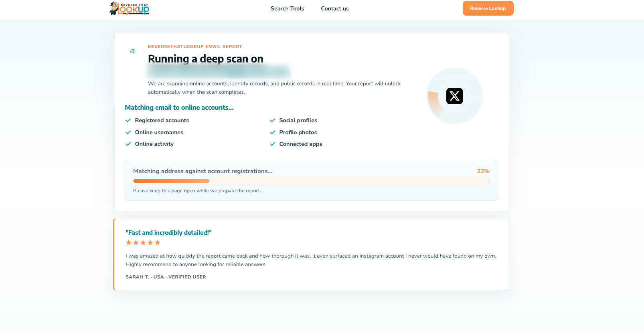644x331 pixels.
Task: Click the orange scan progress bar
Action: 311,181
